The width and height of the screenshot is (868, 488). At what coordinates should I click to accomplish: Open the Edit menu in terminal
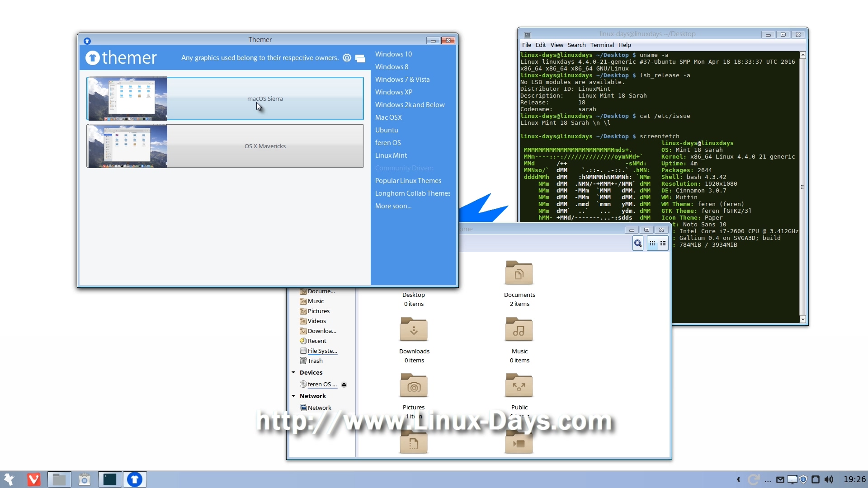click(x=541, y=45)
